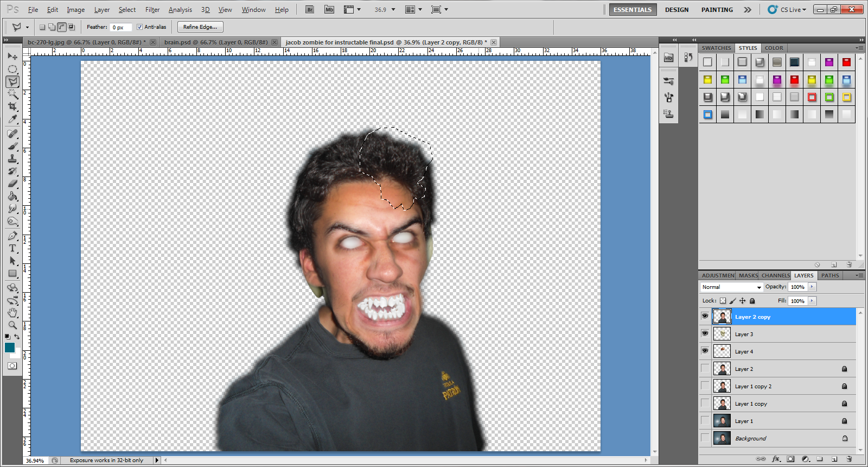Click the Essentials workspace button
Screen dimensions: 868x467
(633, 10)
